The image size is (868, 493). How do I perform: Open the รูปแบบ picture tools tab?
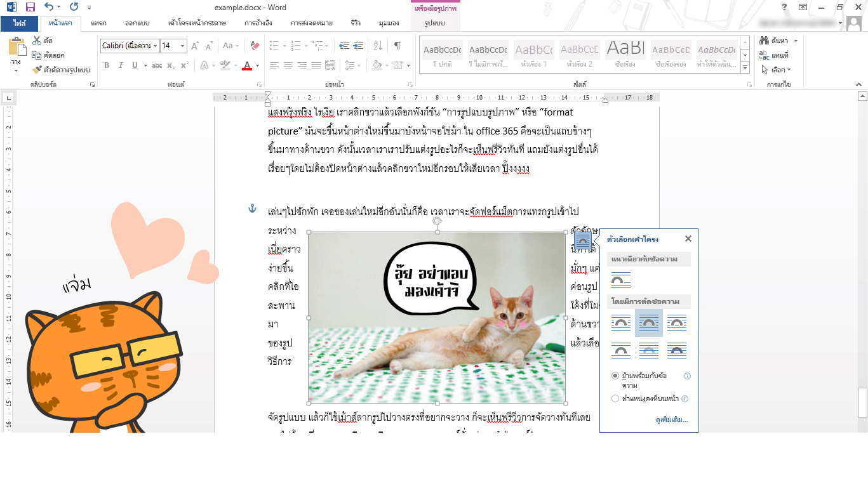tap(435, 23)
